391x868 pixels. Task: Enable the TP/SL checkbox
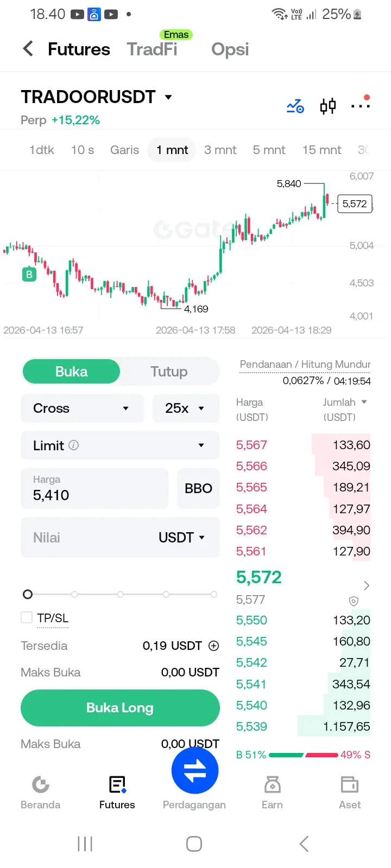pyautogui.click(x=27, y=617)
